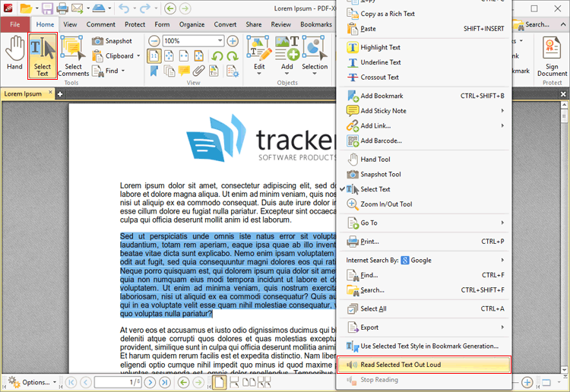Click the Save floppy disk icon
The image size is (570, 392).
point(47,9)
